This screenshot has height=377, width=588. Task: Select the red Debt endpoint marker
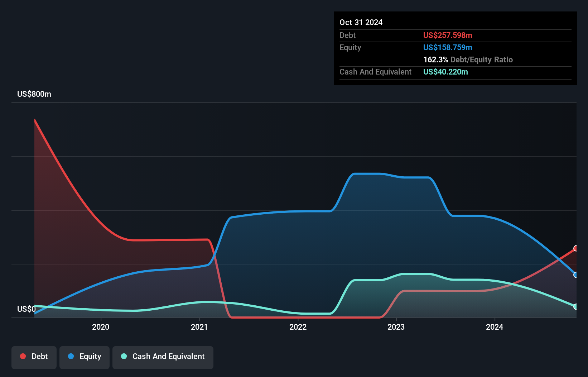[x=576, y=248]
